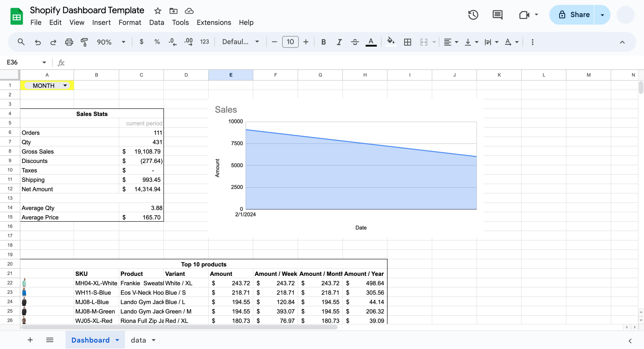Open the Edit menu
This screenshot has height=349, width=644.
(55, 22)
